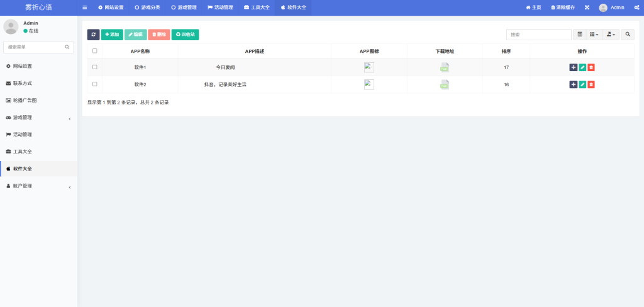Open the export data dropdown
Viewport: 644px width, 307px height.
pos(611,35)
